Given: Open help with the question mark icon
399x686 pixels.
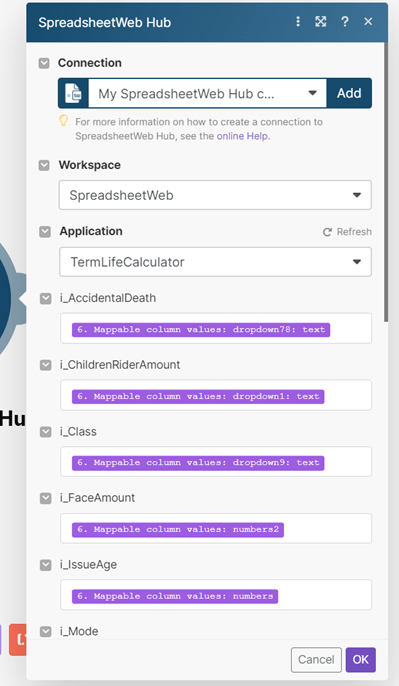Looking at the screenshot, I should (x=345, y=21).
